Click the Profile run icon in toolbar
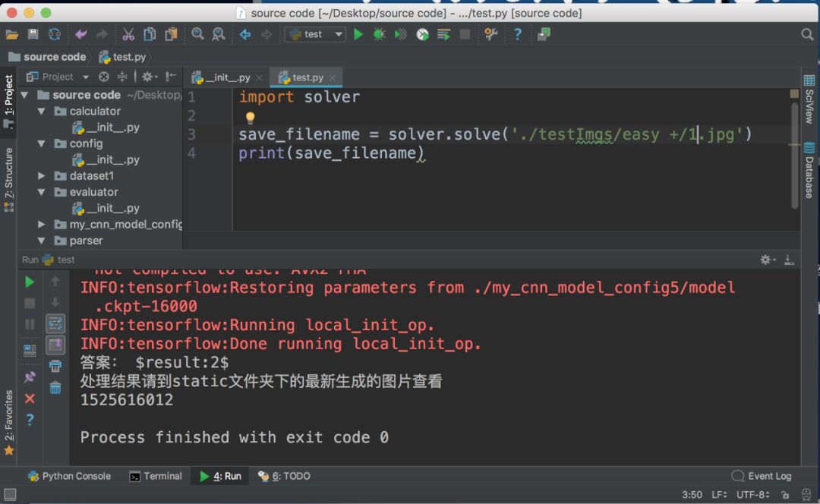 coord(422,34)
